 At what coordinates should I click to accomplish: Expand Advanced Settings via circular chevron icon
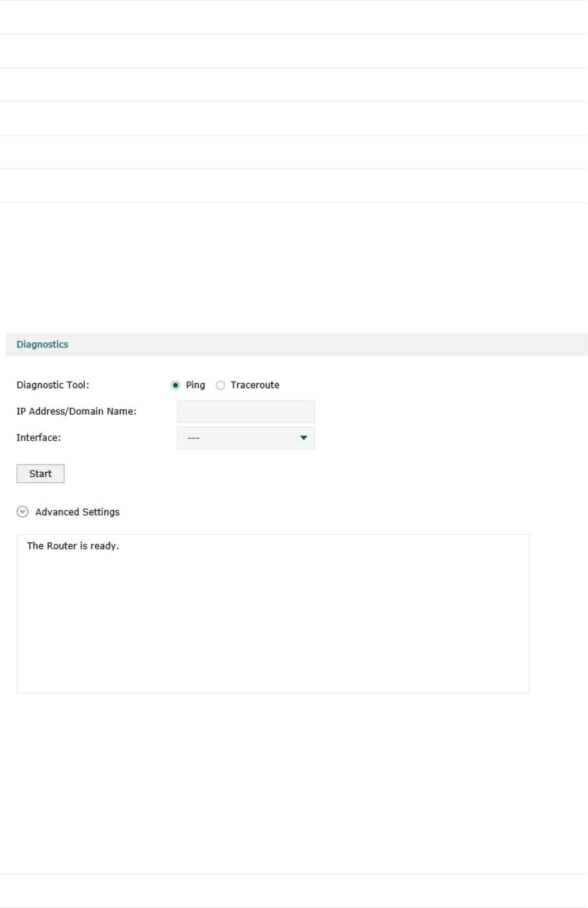23,512
